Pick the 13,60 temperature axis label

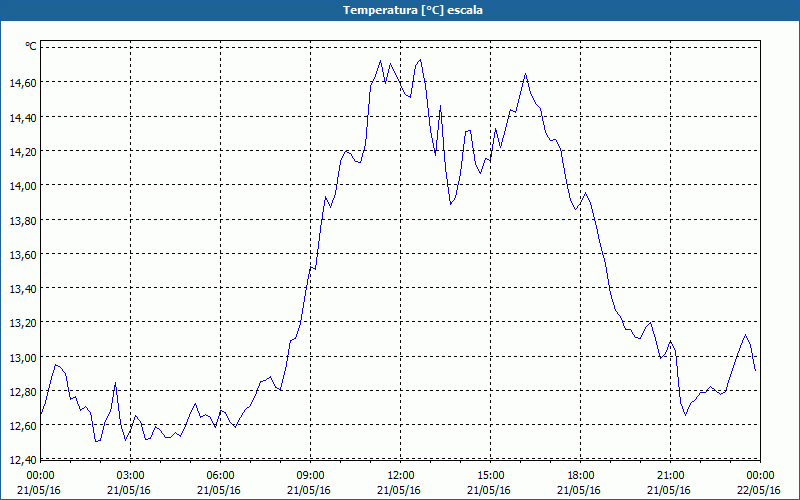point(23,255)
